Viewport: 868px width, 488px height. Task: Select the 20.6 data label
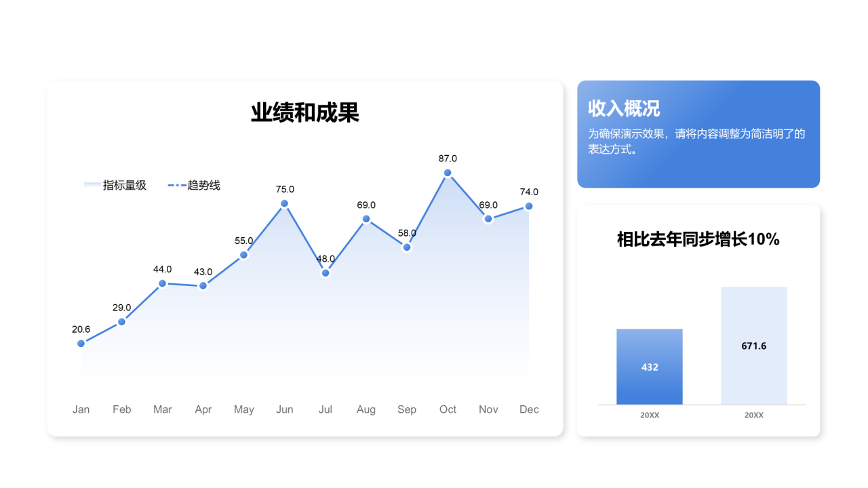pyautogui.click(x=81, y=329)
